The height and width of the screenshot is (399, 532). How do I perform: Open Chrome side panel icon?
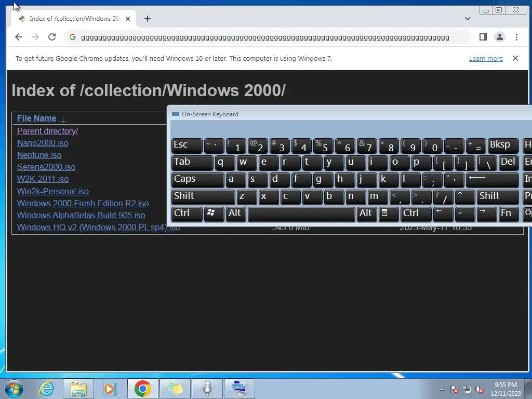click(483, 37)
